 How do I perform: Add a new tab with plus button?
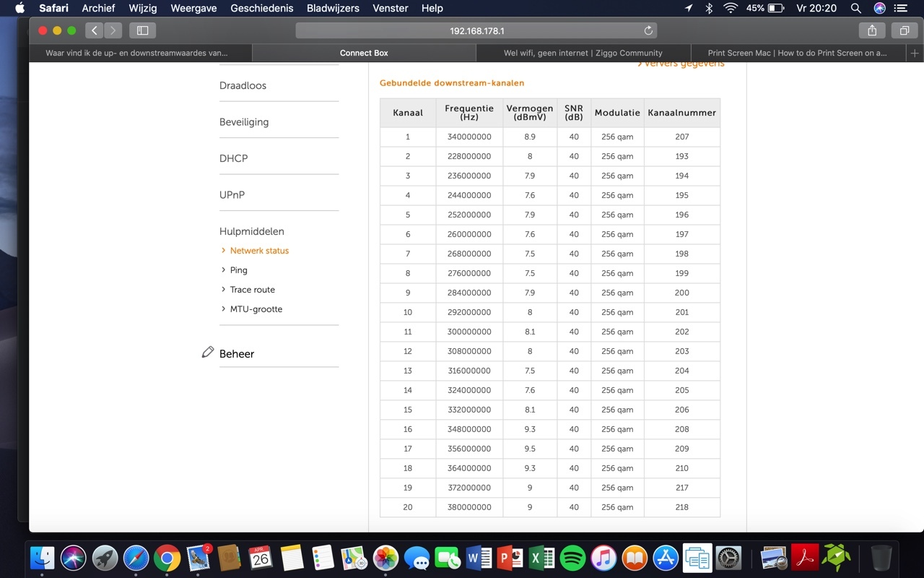click(x=915, y=53)
